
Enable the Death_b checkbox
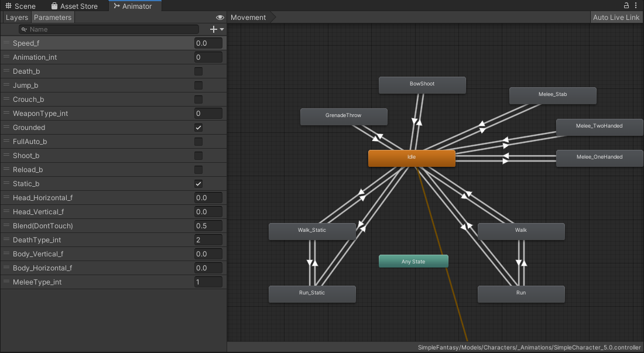pos(198,71)
